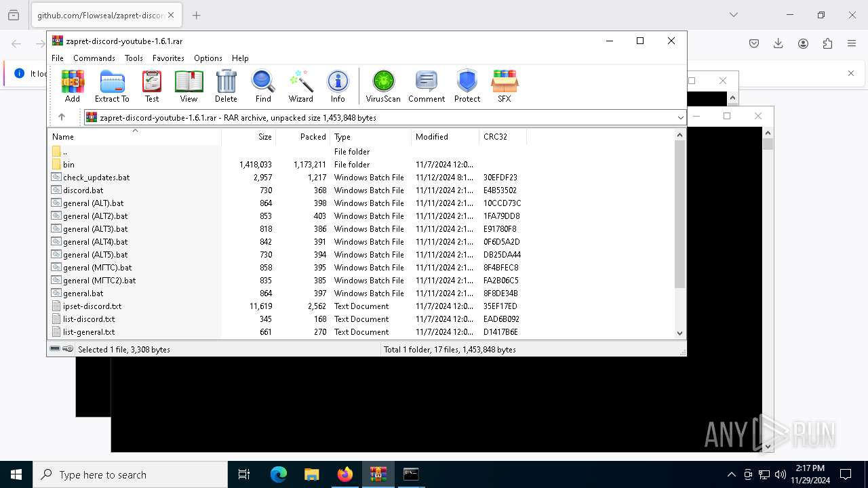Click the SFX toolbar icon
Viewport: 868px width, 488px height.
pos(505,86)
